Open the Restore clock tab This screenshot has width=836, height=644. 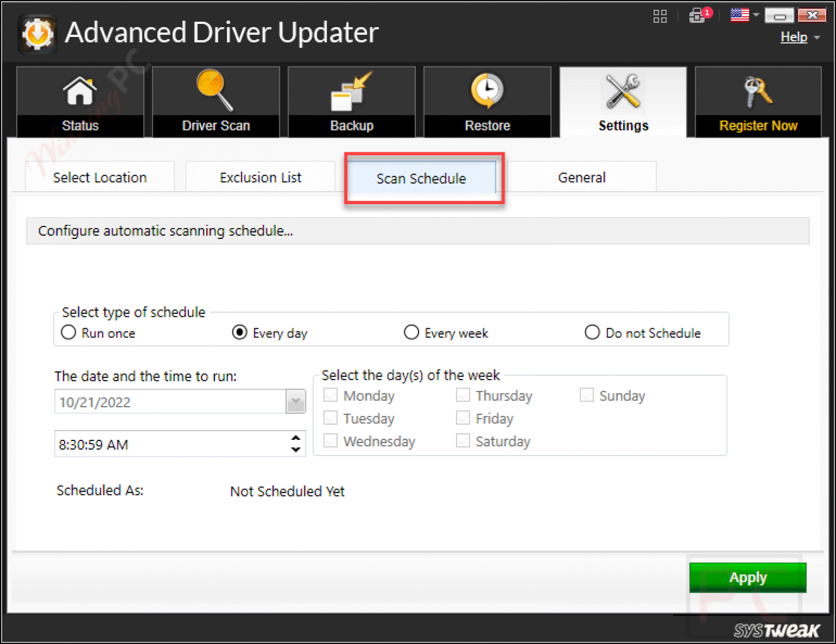click(x=487, y=102)
